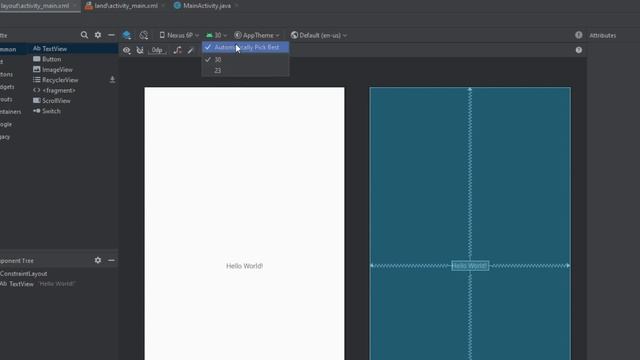The width and height of the screenshot is (640, 360).
Task: Download RecyclerView dependency icon
Action: pyautogui.click(x=112, y=80)
